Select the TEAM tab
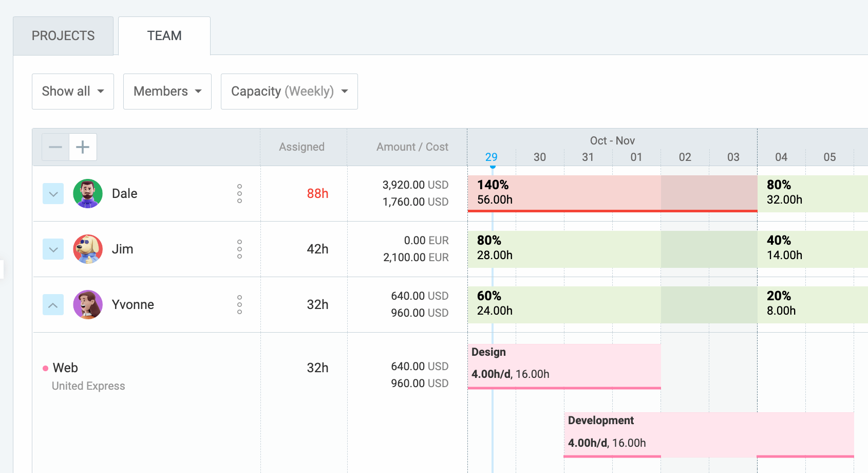868x473 pixels. pos(164,36)
